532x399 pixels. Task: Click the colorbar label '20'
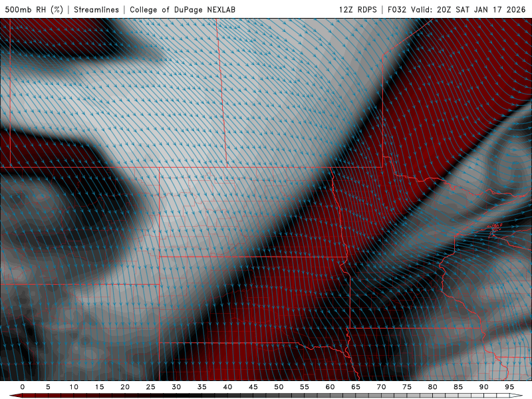125,387
